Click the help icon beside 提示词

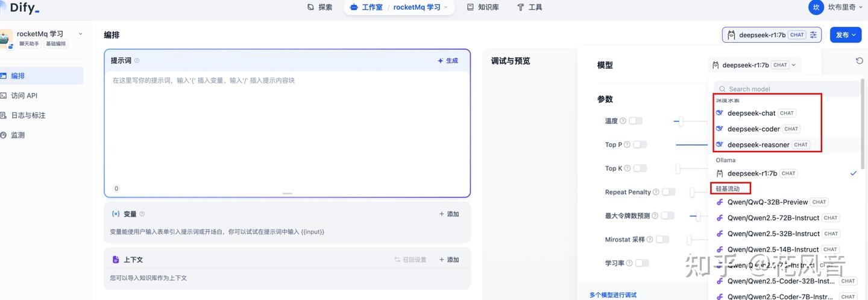point(137,60)
